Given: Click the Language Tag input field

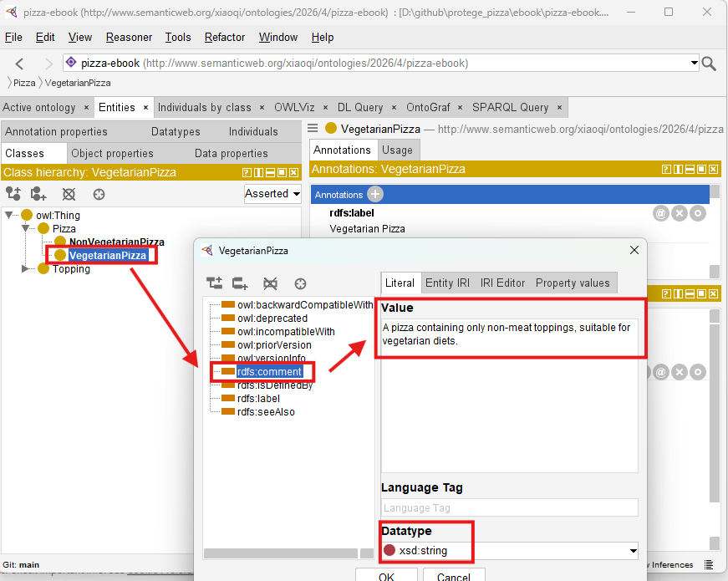Looking at the screenshot, I should tap(510, 507).
